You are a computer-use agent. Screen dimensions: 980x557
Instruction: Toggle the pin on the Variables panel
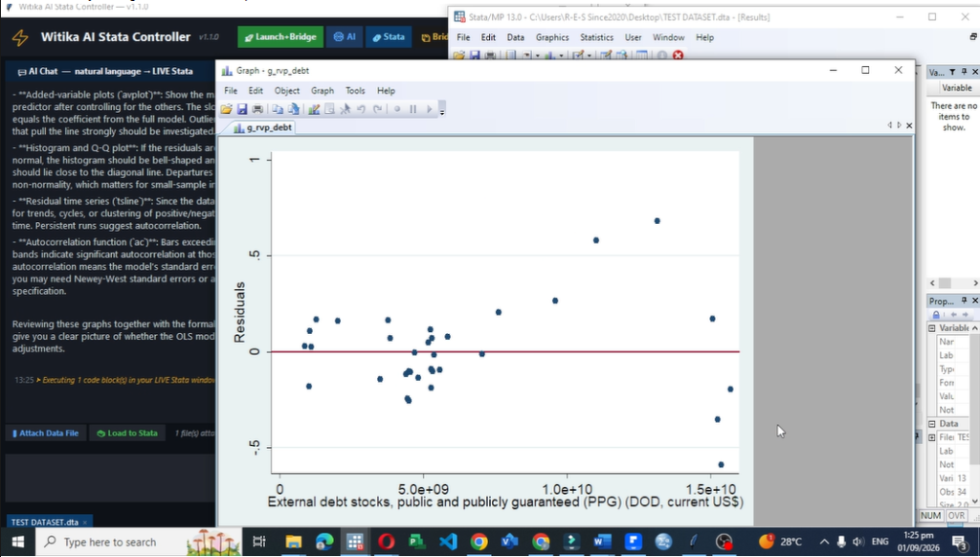coord(964,72)
